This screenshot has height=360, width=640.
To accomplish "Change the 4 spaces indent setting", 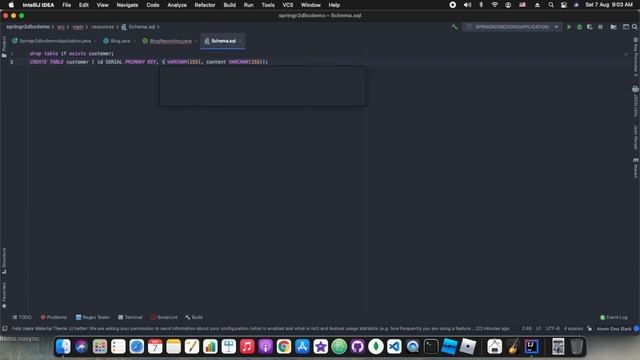I will (573, 329).
